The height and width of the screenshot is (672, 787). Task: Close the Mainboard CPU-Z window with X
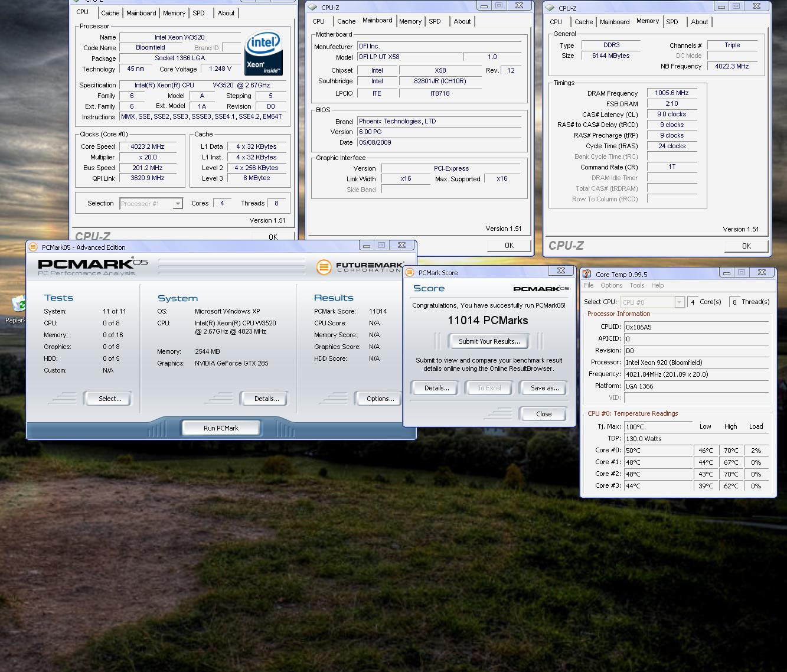[x=519, y=6]
